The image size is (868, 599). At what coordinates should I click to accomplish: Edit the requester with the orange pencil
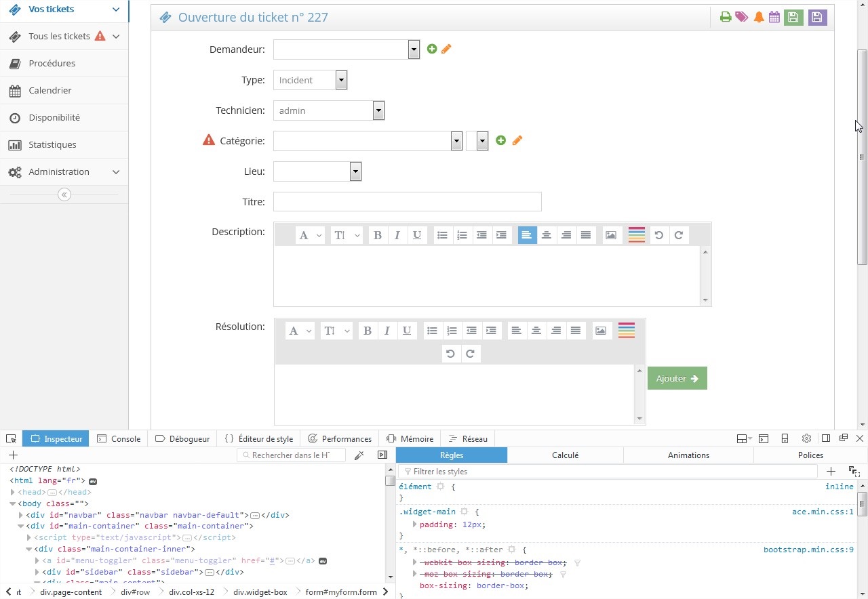pos(446,49)
